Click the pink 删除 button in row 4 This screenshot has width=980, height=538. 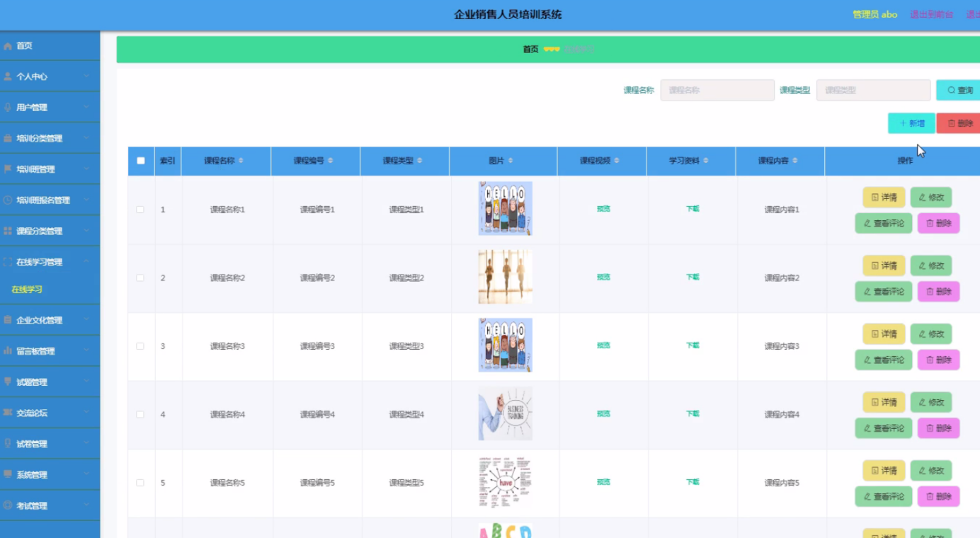938,428
